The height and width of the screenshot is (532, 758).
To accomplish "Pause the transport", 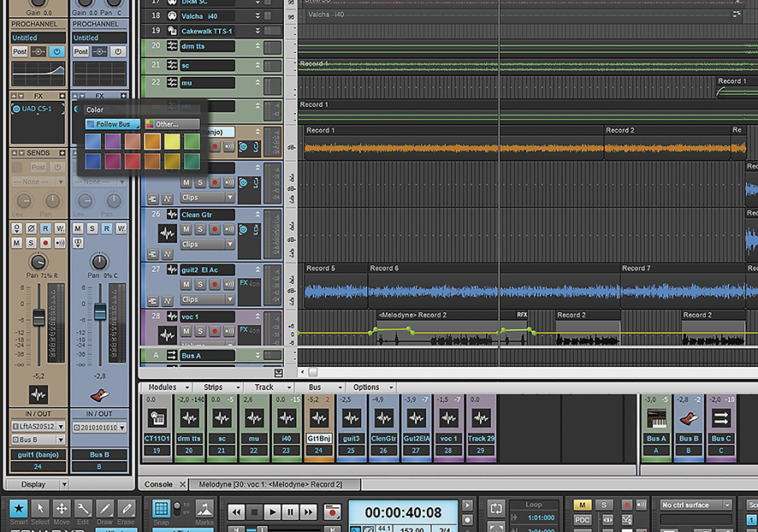I will 290,511.
